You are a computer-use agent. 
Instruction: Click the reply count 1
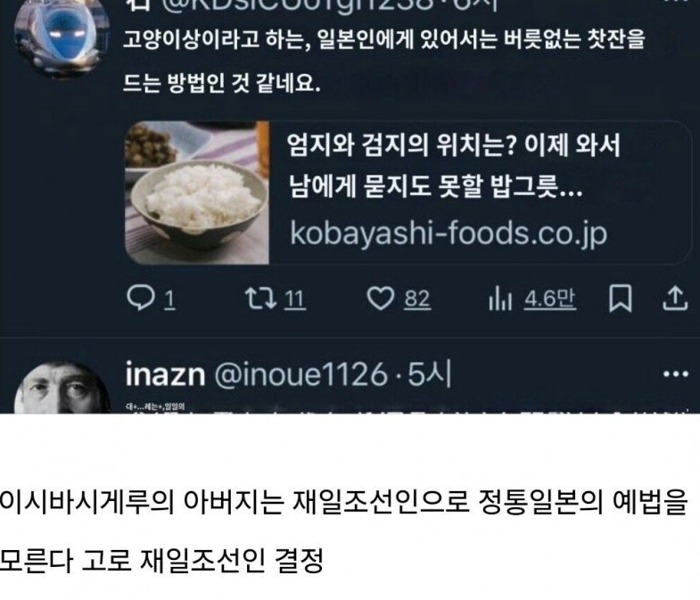click(169, 299)
